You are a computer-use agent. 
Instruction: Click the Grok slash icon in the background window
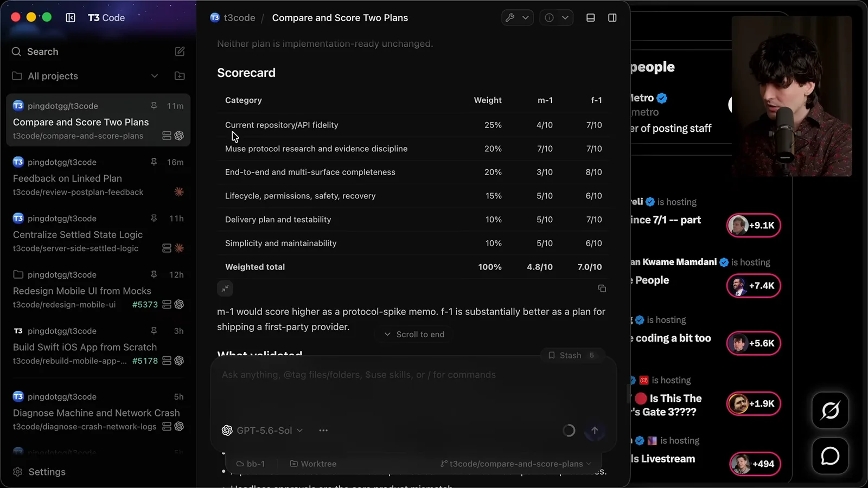830,410
